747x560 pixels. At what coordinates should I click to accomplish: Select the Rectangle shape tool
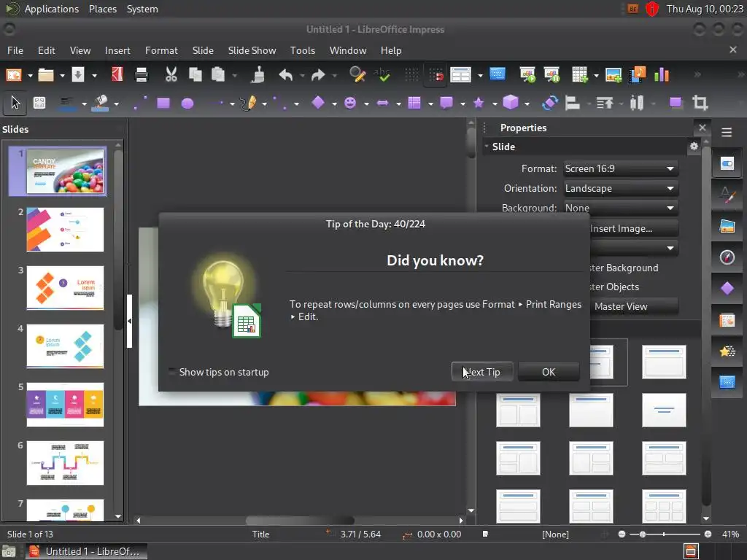click(163, 104)
